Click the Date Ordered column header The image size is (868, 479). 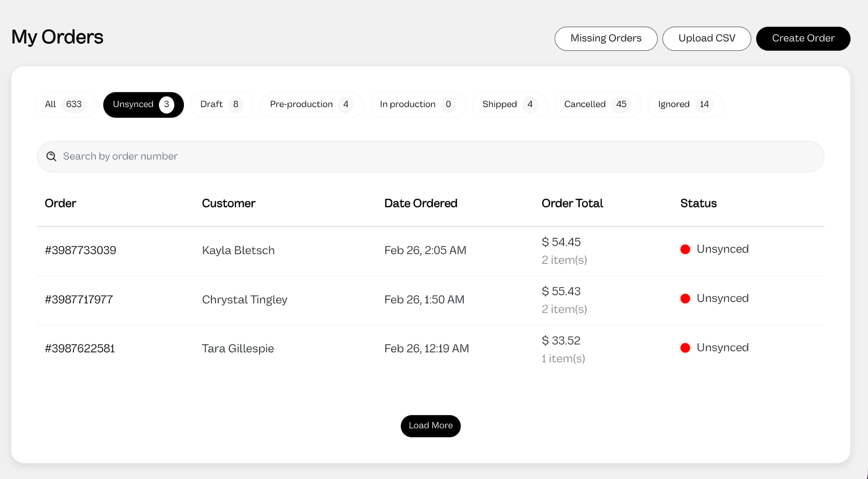coord(420,204)
